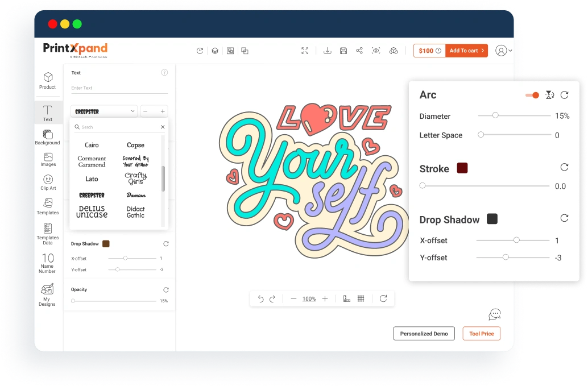Click the fullscreen expand icon

[x=305, y=51]
